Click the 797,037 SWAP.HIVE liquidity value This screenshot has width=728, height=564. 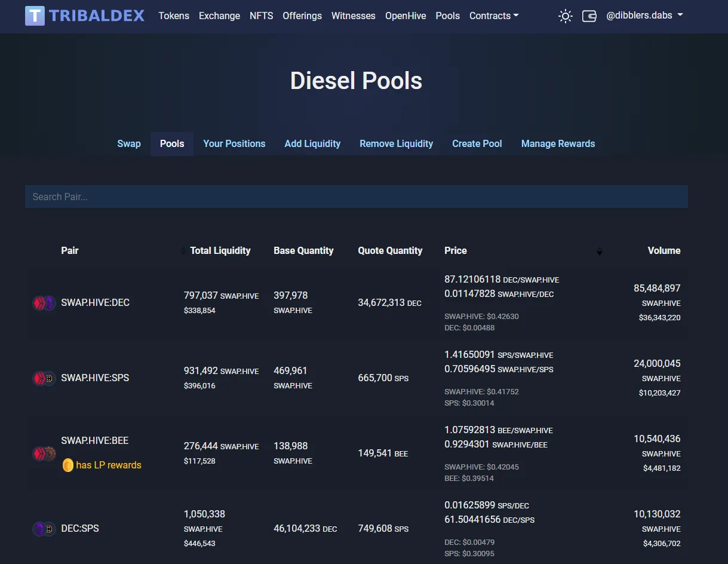[x=222, y=295]
